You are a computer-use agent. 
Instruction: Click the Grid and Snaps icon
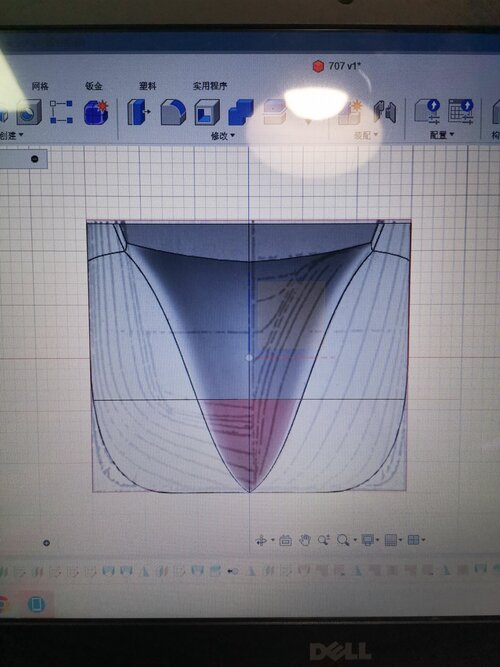coord(390,540)
